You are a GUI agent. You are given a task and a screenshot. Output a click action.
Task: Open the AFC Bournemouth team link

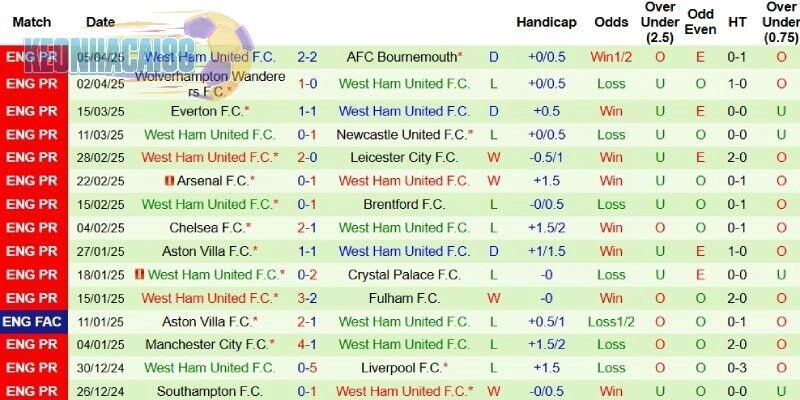pos(404,57)
